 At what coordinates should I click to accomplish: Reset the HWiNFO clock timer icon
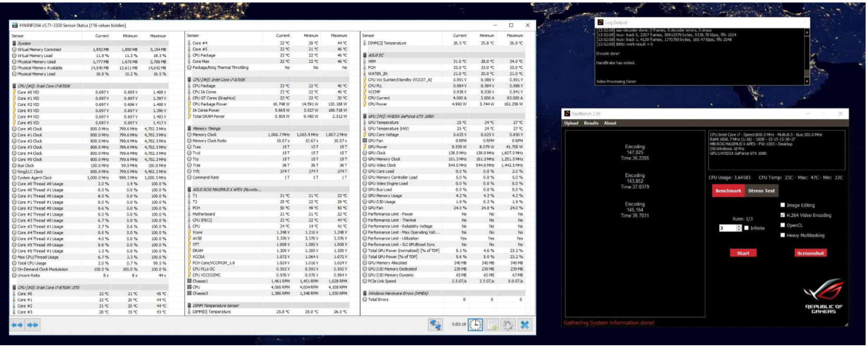(475, 325)
